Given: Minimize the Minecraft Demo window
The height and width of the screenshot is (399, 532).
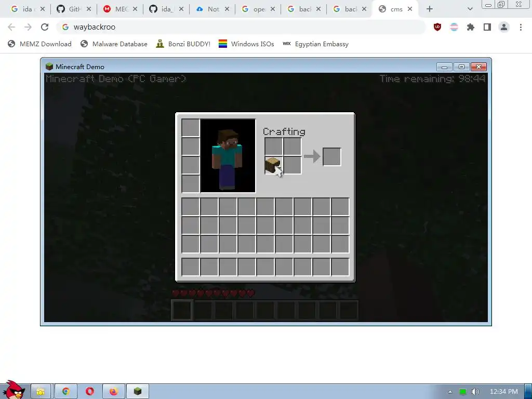Looking at the screenshot, I should pos(444,67).
